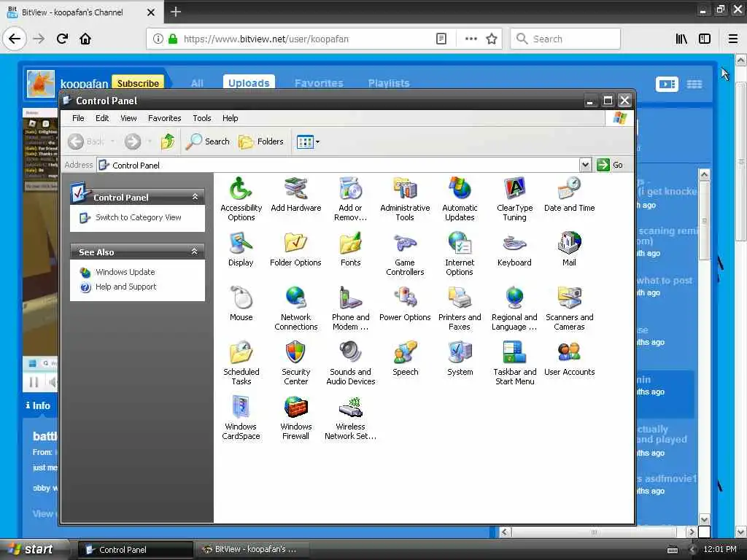
Task: Open the View menu
Action: [x=128, y=118]
